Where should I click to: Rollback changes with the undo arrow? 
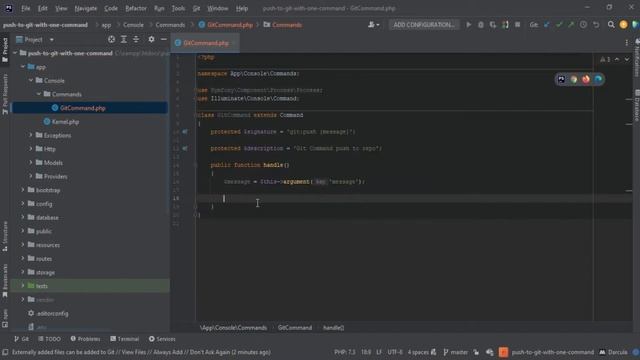[x=596, y=25]
